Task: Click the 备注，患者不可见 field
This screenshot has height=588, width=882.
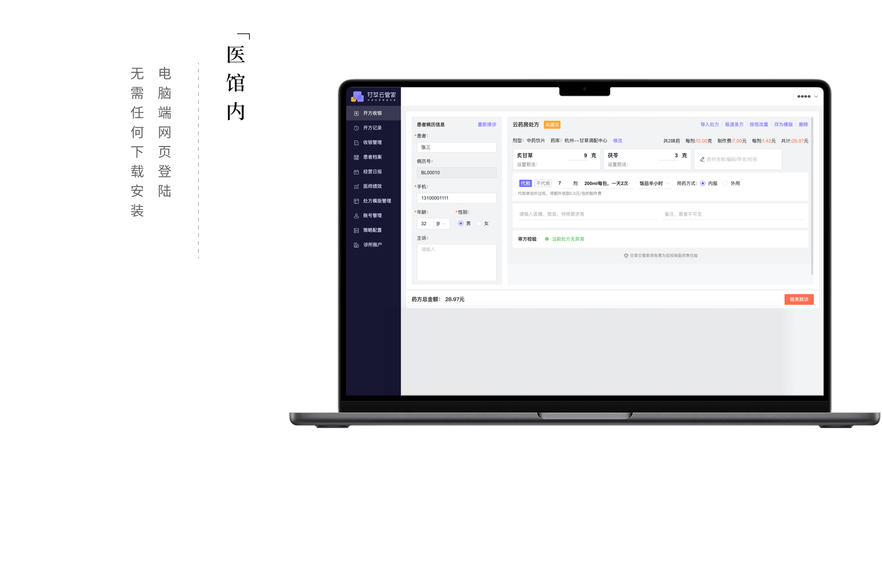Action: click(733, 214)
